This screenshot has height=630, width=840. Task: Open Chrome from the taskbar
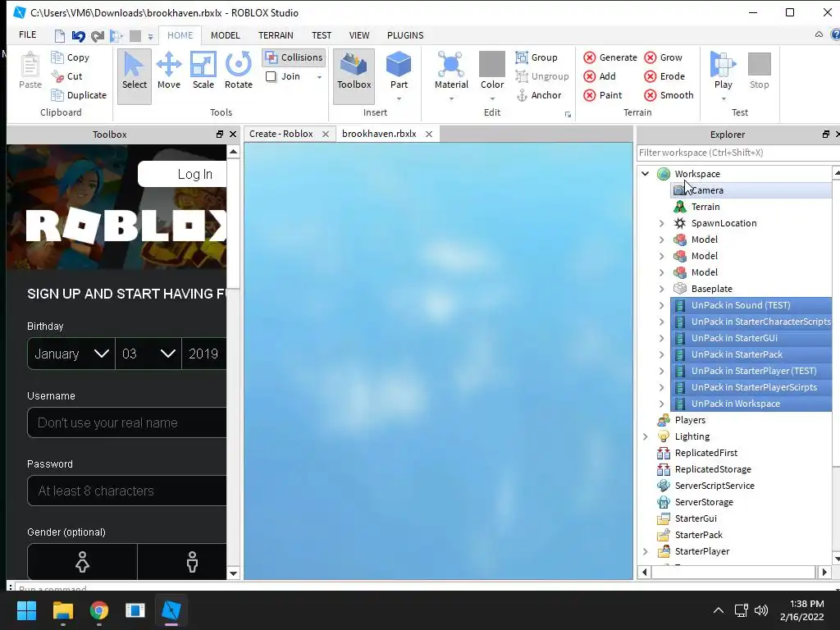click(99, 610)
